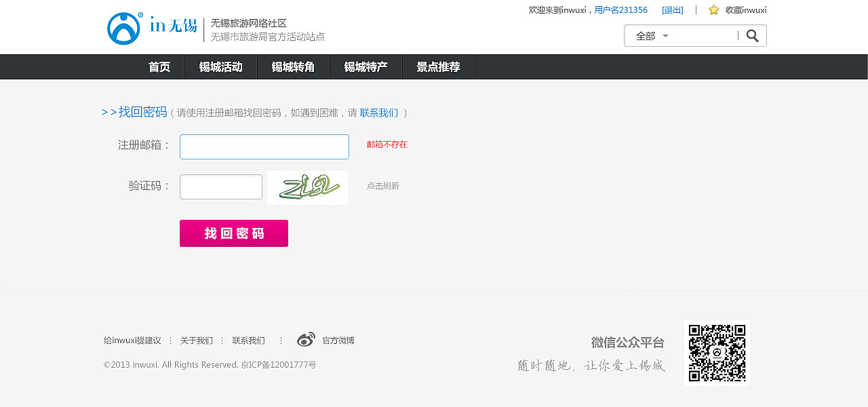Open the 锡城转角 navigation tab
Viewport: 868px width, 407px height.
pos(293,66)
